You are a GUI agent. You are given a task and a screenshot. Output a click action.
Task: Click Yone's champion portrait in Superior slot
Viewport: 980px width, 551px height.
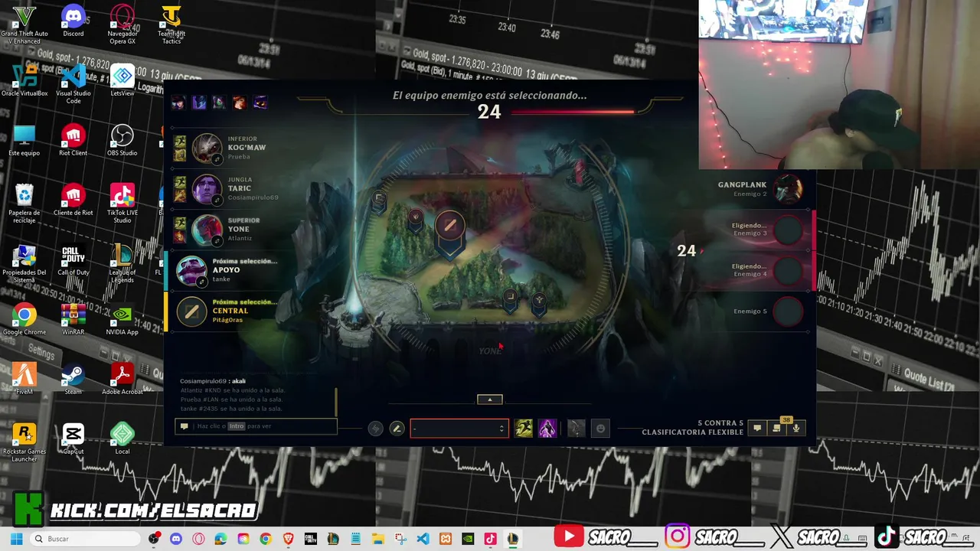click(207, 230)
